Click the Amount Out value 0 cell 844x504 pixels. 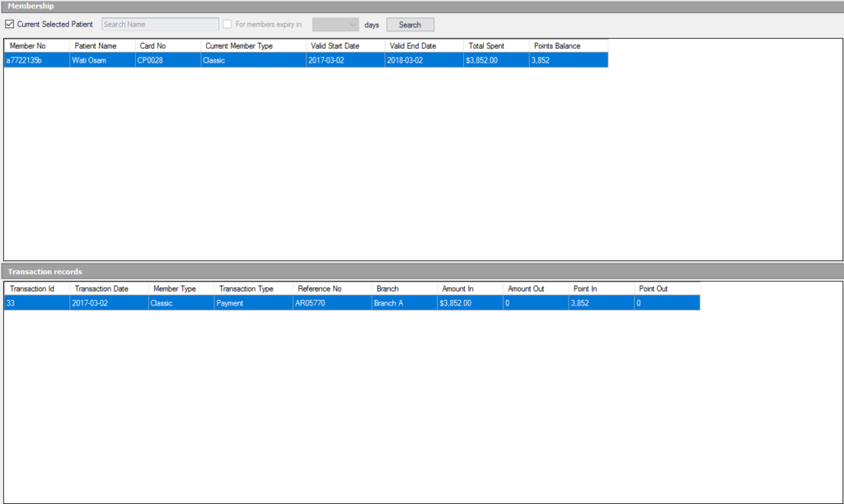(x=536, y=303)
